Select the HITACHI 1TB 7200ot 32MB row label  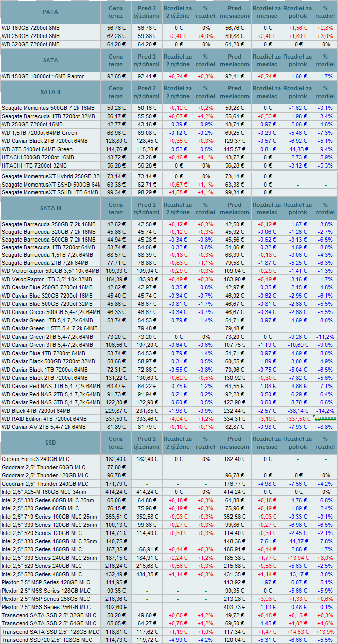click(x=34, y=165)
